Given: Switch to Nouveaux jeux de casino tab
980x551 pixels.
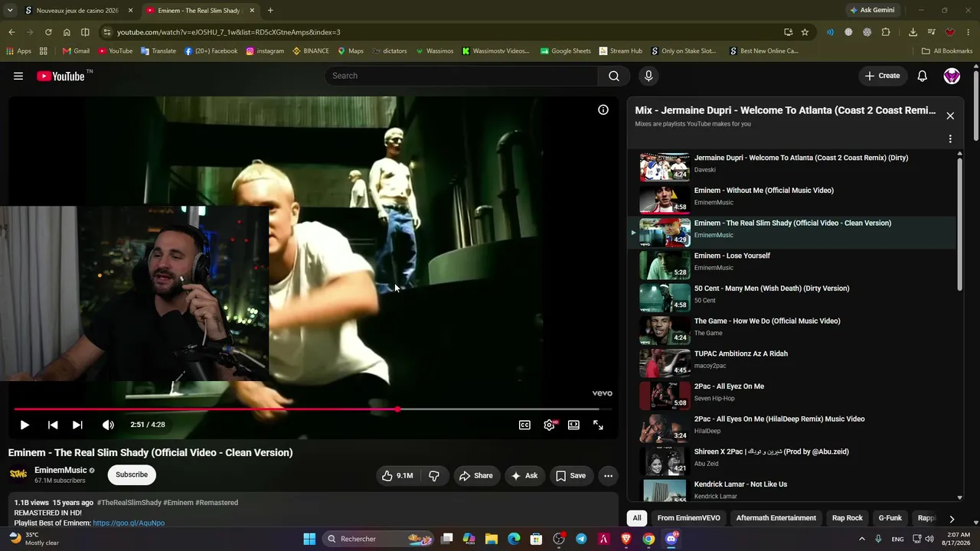Looking at the screenshot, I should (78, 11).
